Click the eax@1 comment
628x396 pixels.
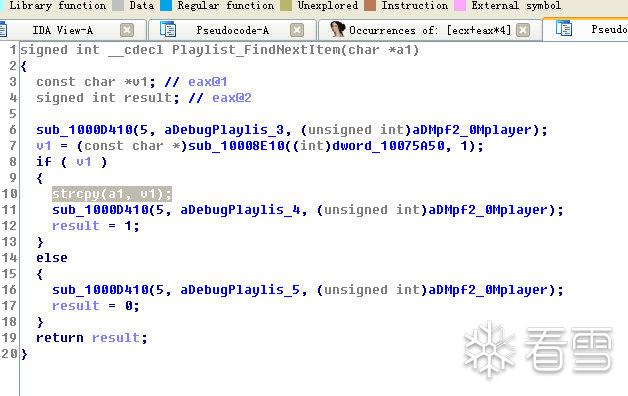point(208,82)
